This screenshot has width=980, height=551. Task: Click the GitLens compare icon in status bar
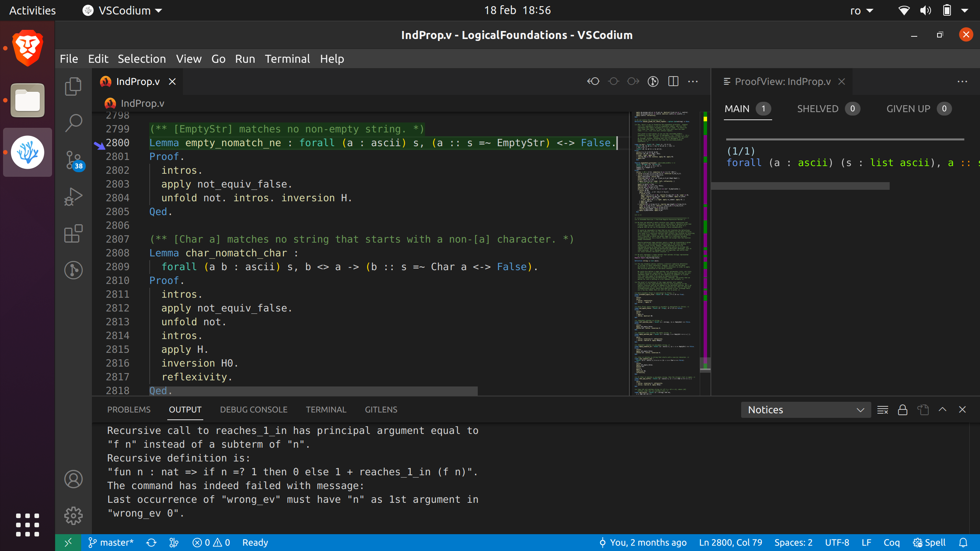pos(174,543)
